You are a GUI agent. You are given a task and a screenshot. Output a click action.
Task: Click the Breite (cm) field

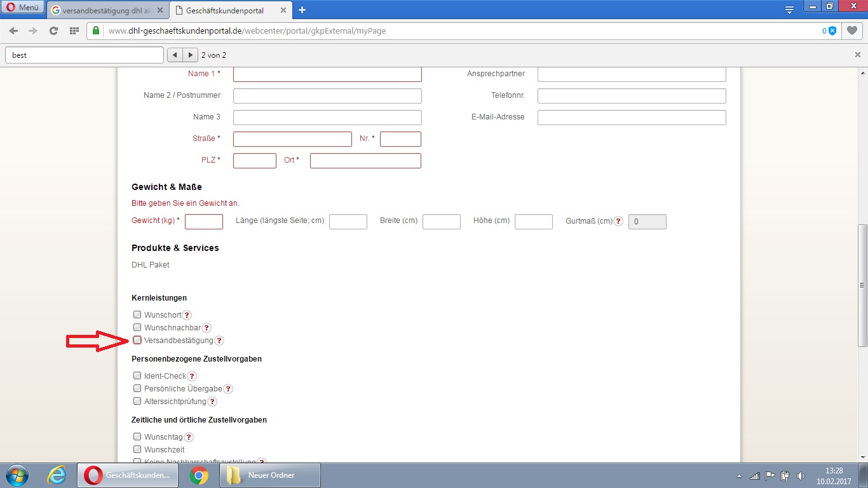click(442, 222)
